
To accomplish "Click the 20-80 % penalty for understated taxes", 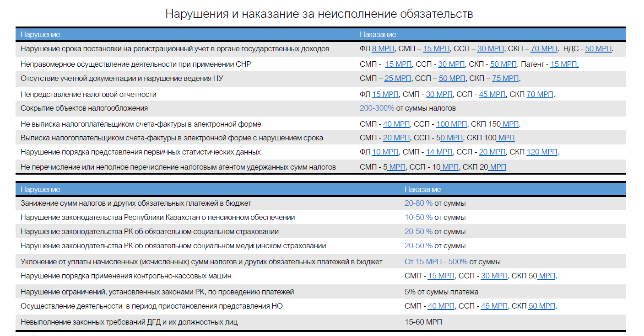I will [x=418, y=203].
